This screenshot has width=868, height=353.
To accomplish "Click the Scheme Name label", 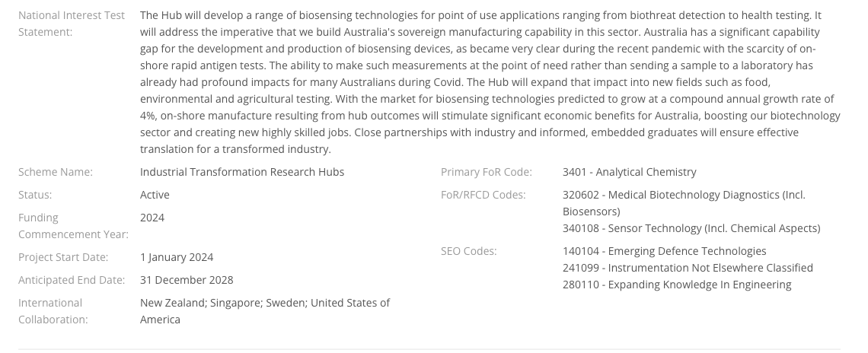I will [56, 172].
